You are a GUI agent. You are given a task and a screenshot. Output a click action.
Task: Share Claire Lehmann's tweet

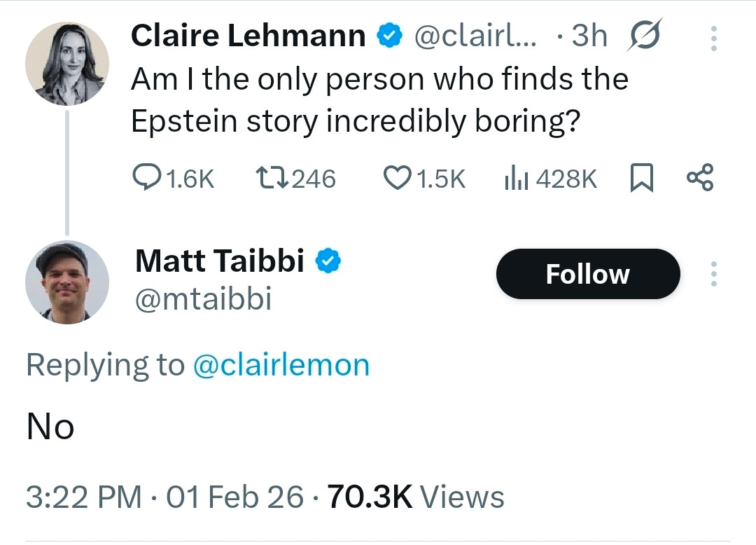point(700,178)
